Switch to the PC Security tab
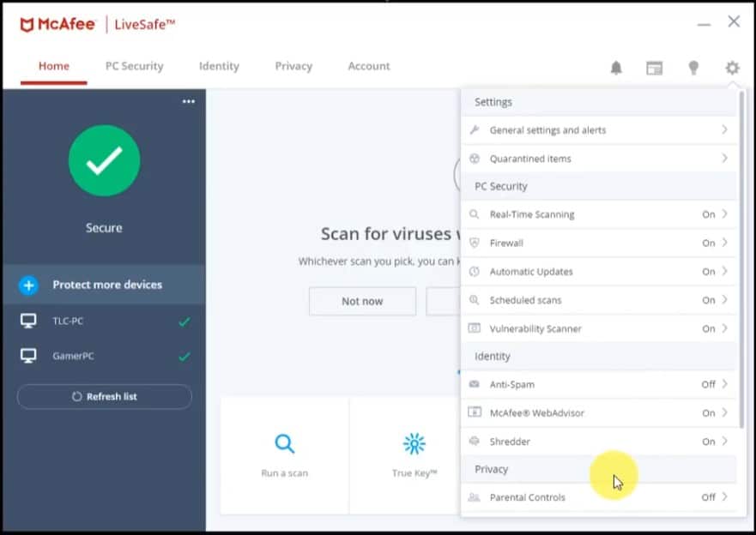Viewport: 756px width, 535px height. (x=134, y=66)
